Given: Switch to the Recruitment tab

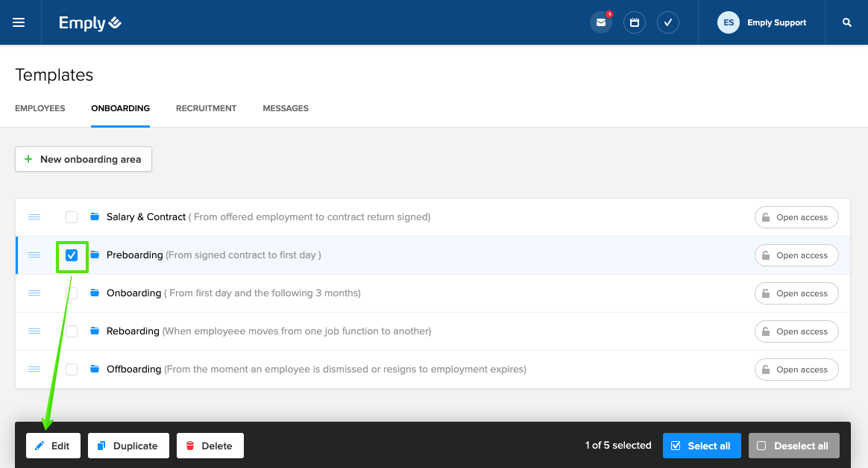Looking at the screenshot, I should [x=206, y=108].
